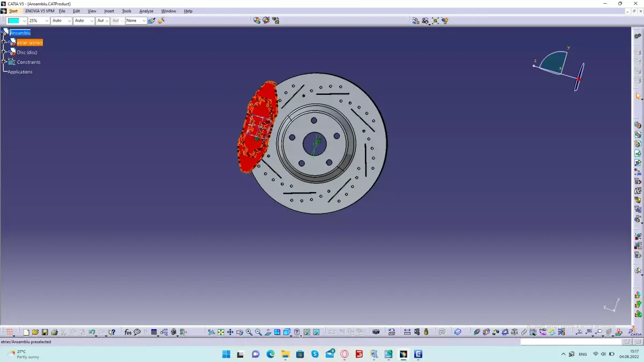Open the line weight None dropdown
Screen dimensions: 644x362
click(135, 20)
